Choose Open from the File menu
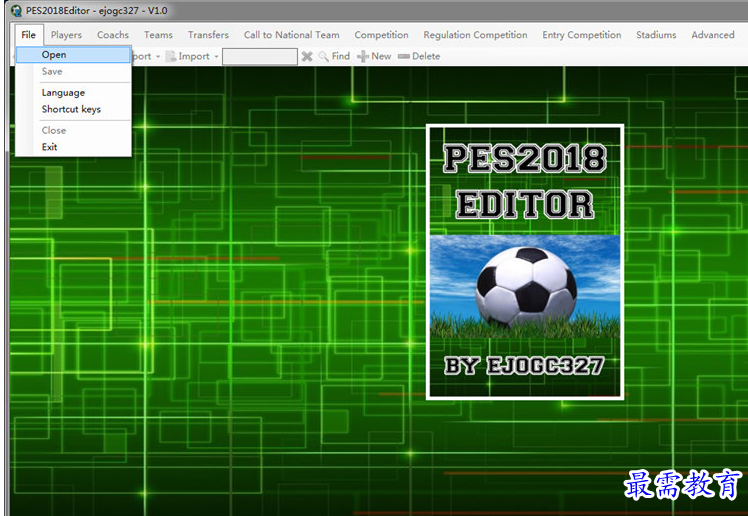Screen dimensions: 748x516 (73, 55)
